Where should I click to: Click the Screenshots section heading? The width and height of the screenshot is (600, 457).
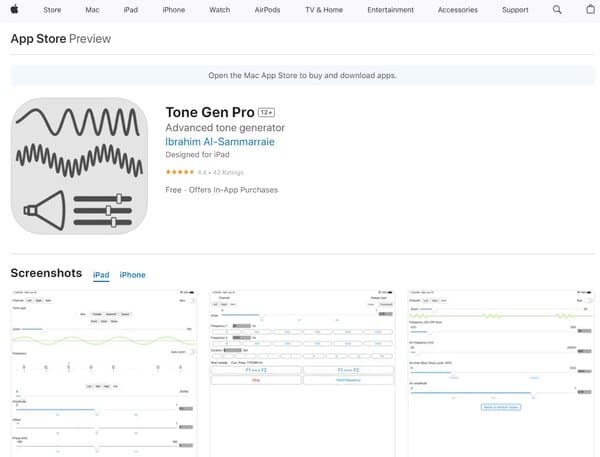pyautogui.click(x=46, y=273)
